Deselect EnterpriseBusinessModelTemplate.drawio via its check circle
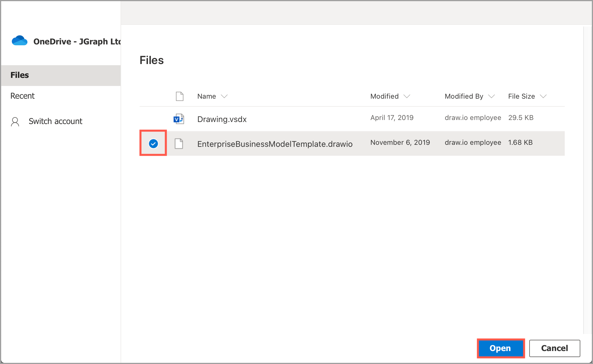Image resolution: width=593 pixels, height=364 pixels. click(x=153, y=143)
